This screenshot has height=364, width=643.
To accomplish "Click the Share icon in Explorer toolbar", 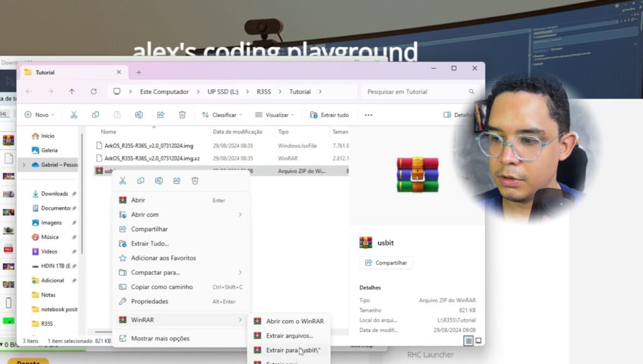I will click(x=161, y=115).
